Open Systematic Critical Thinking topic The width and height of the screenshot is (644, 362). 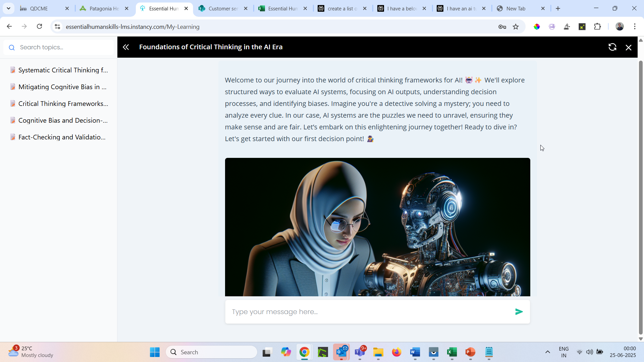pos(63,70)
